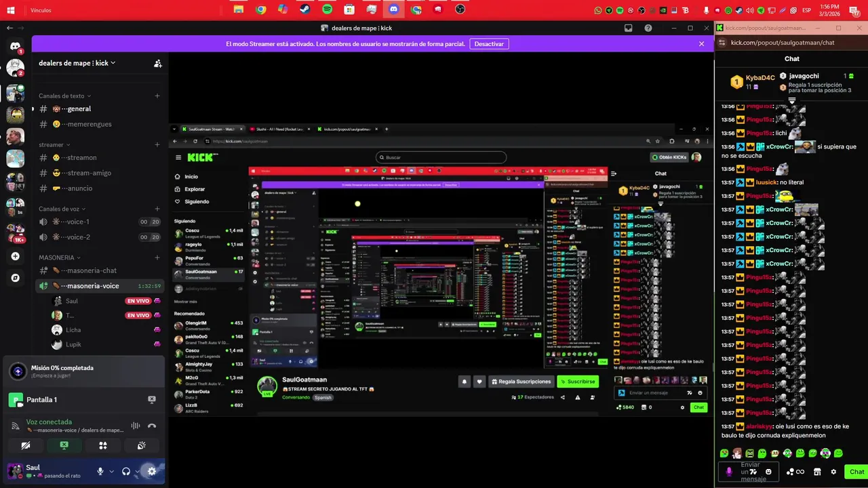Open OBS Studio from the Windows taskbar
The width and height of the screenshot is (868, 488).
pos(460,9)
